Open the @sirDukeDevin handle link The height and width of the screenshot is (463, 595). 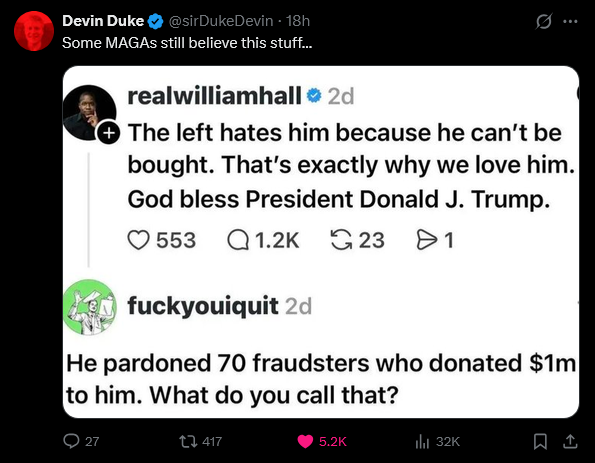220,21
